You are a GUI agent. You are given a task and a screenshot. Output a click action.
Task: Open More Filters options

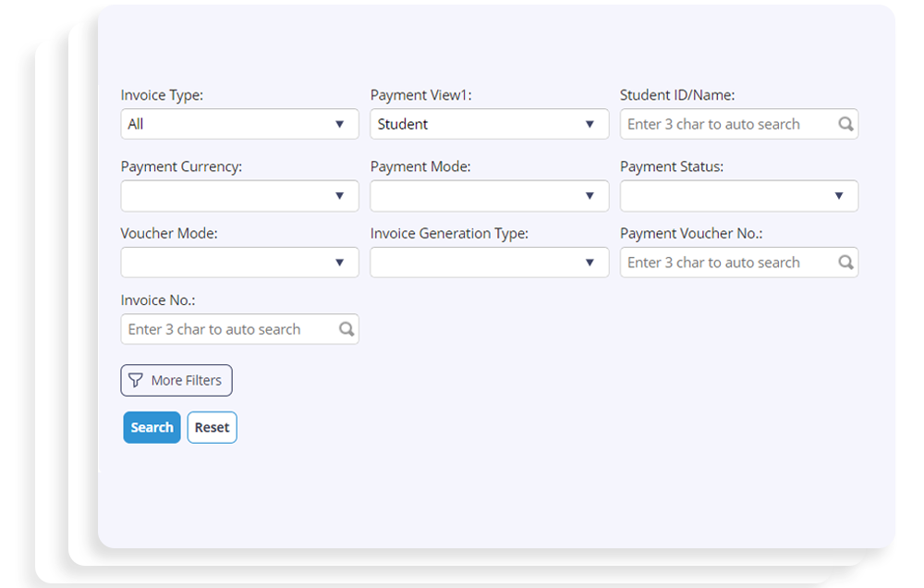coord(176,380)
